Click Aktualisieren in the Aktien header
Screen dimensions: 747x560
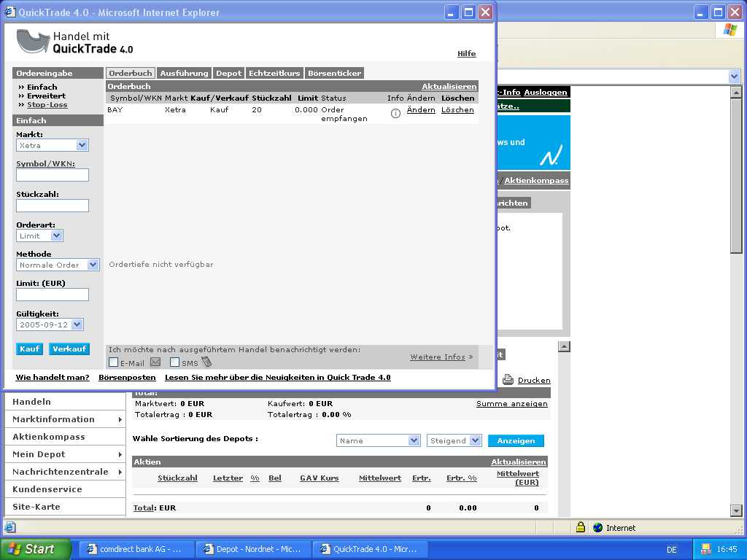[519, 462]
